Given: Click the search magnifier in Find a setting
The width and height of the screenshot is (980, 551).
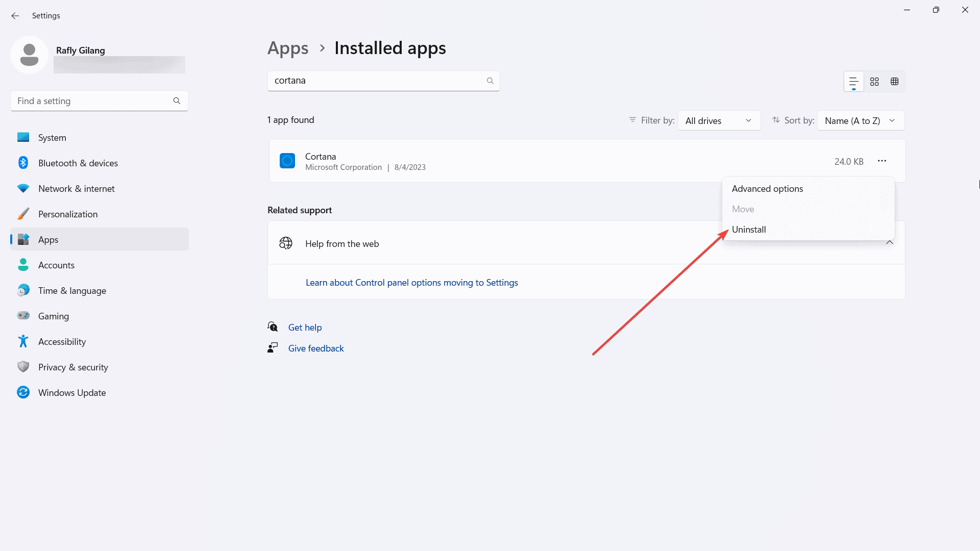Looking at the screenshot, I should coord(177,101).
